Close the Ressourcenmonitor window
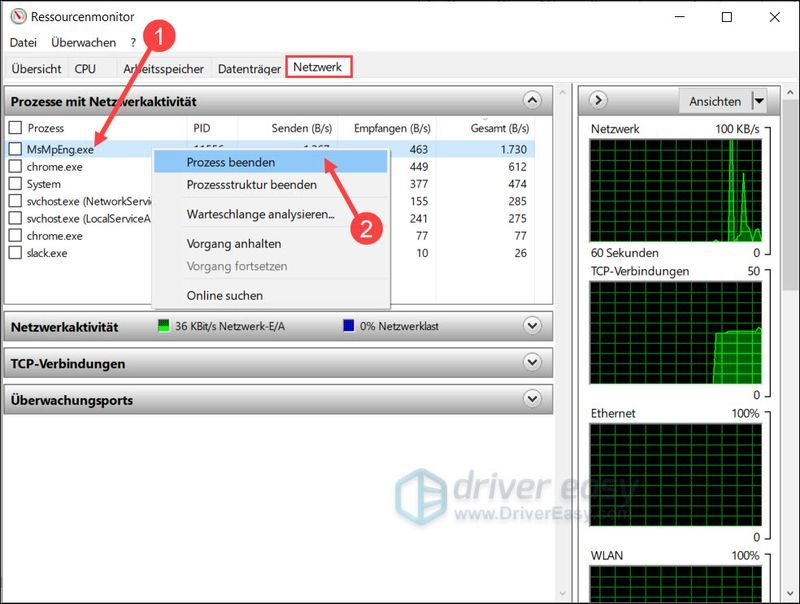Viewport: 800px width, 604px height. click(774, 17)
